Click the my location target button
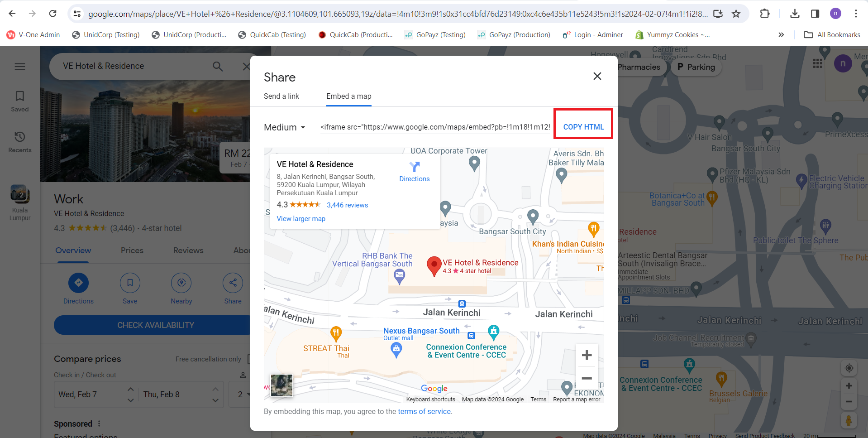The height and width of the screenshot is (438, 868). pos(849,368)
